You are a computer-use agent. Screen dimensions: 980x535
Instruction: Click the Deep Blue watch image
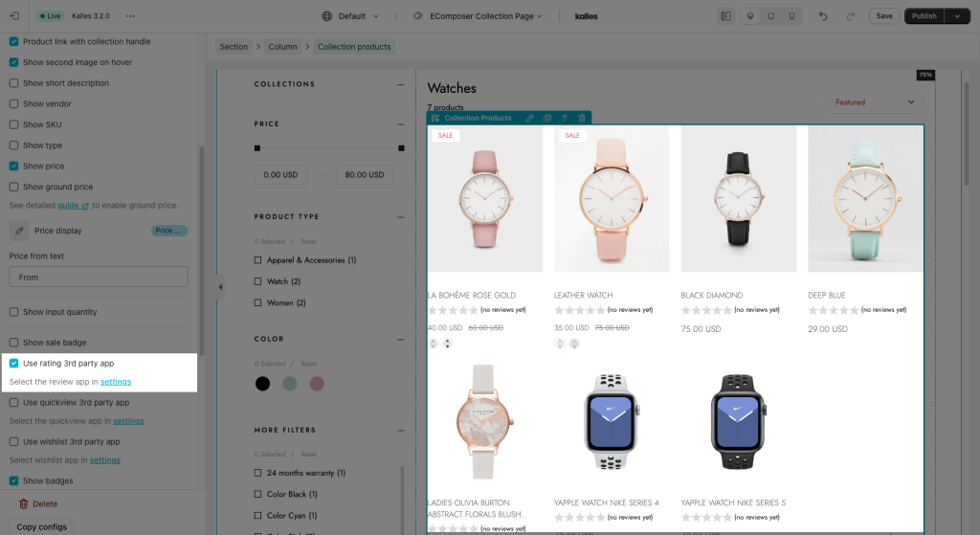[865, 199]
